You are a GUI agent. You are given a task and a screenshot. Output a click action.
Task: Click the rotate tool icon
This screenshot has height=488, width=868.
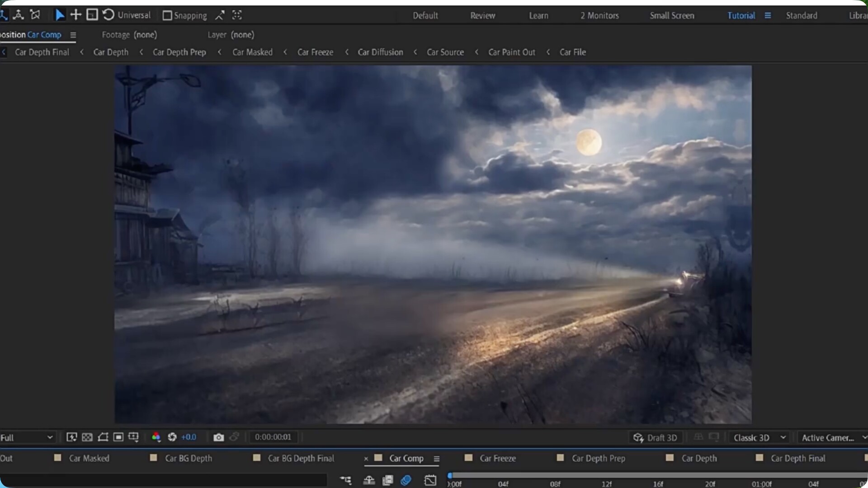point(108,15)
